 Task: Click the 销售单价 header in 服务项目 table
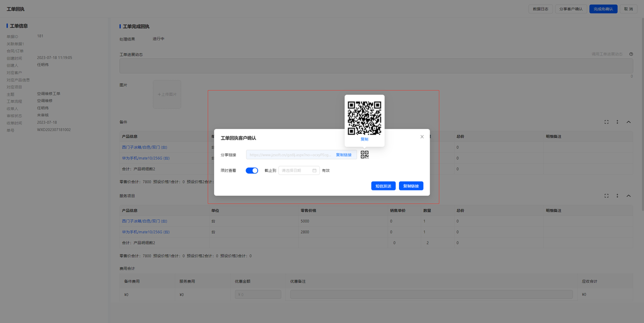[x=397, y=210]
